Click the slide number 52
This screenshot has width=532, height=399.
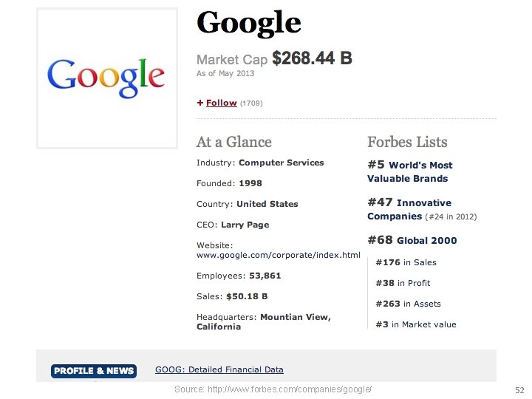click(519, 389)
